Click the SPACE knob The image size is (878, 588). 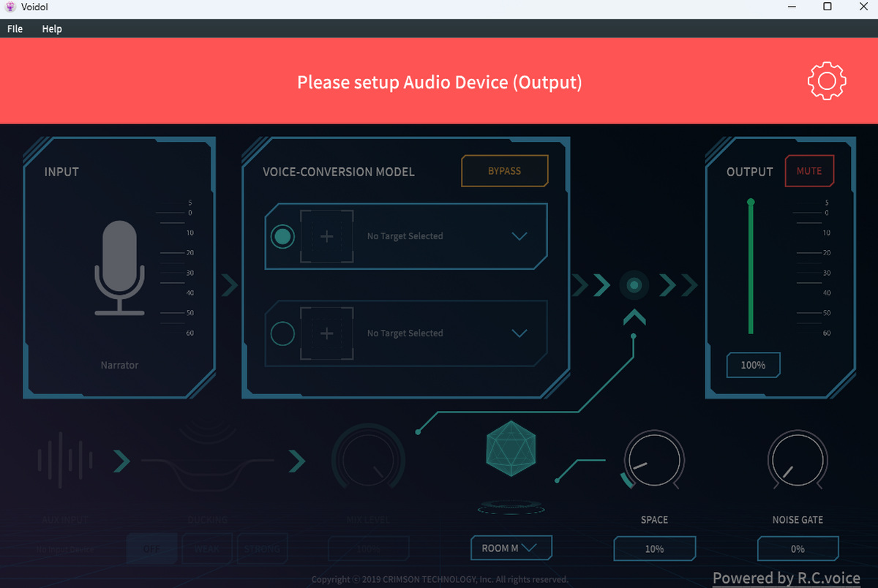pos(653,461)
